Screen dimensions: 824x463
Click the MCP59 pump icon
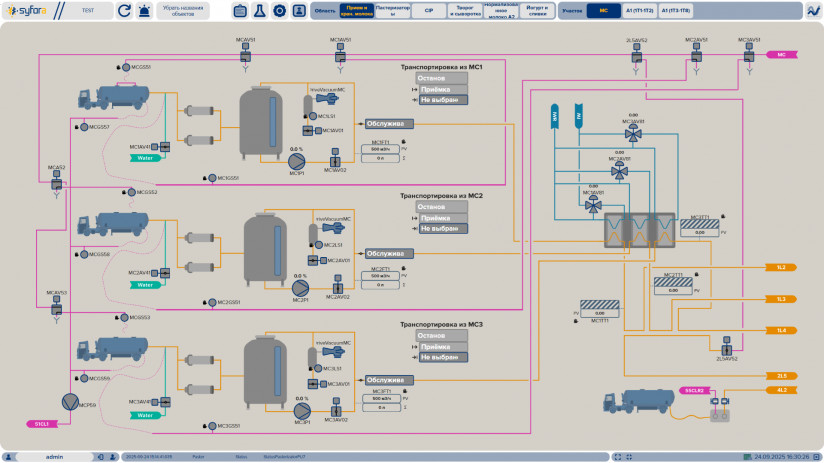(69, 401)
